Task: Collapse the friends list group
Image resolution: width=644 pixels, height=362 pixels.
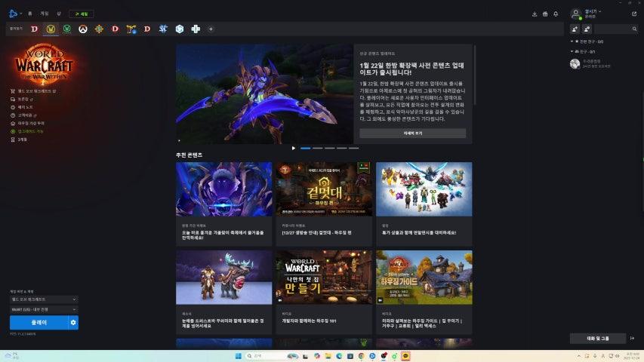Action: pos(572,51)
